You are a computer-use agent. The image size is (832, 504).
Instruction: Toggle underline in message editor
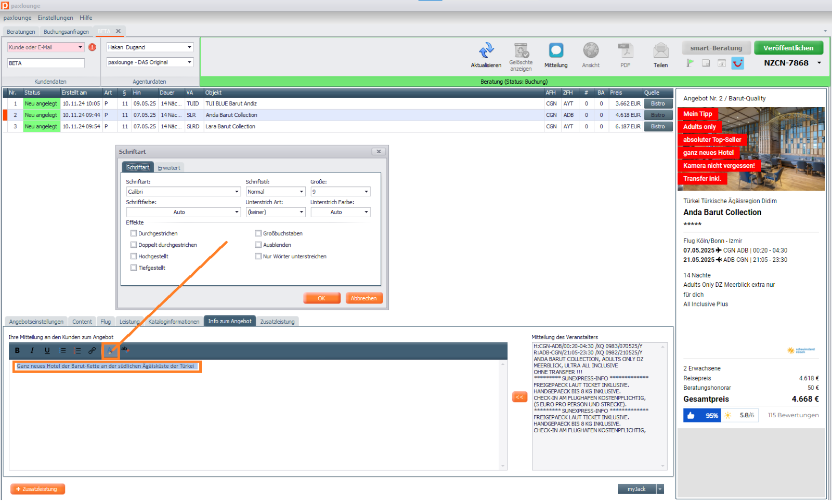click(47, 351)
